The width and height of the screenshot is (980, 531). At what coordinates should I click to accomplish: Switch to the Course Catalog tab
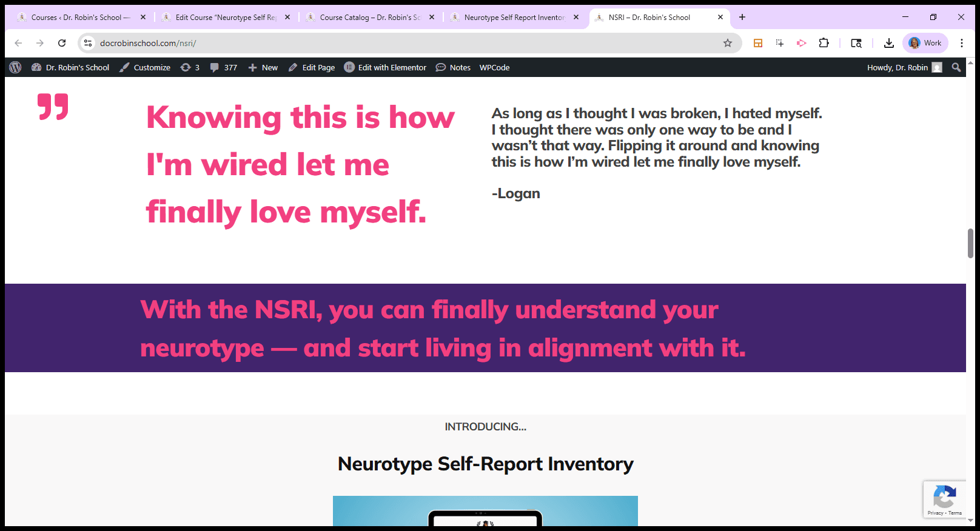coord(370,18)
